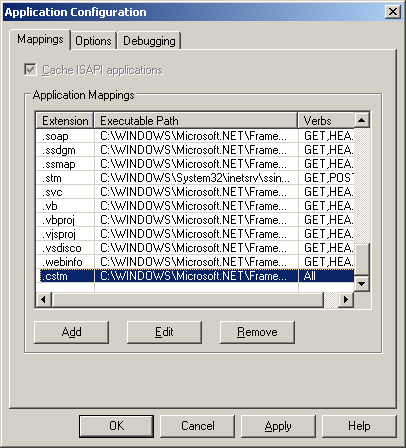
Task: Edit the selected .cstm mapping
Action: [164, 332]
